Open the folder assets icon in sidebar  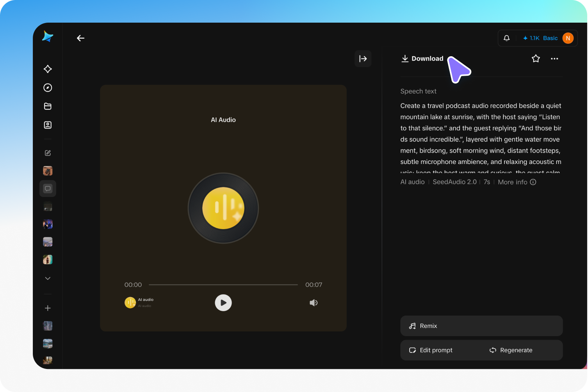(48, 106)
